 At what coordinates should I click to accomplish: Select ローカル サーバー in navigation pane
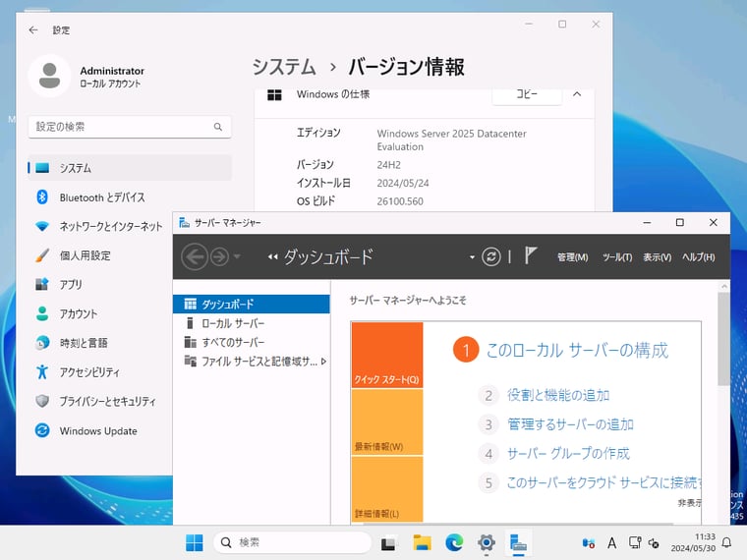[251, 323]
